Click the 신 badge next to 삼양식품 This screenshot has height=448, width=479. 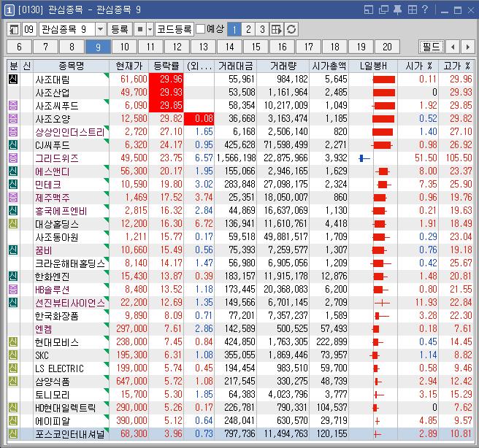[x=13, y=381]
